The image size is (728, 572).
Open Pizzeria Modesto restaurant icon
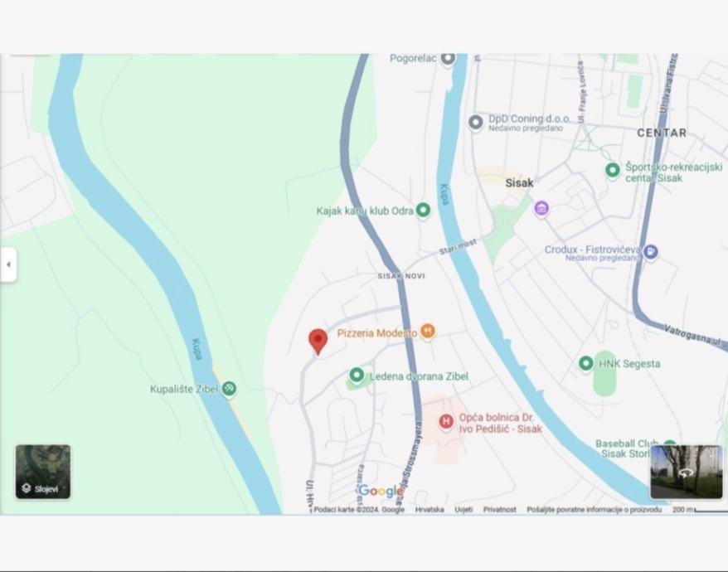point(428,332)
